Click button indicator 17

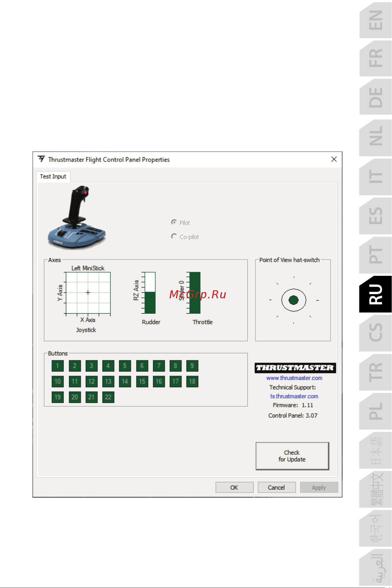coord(175,382)
